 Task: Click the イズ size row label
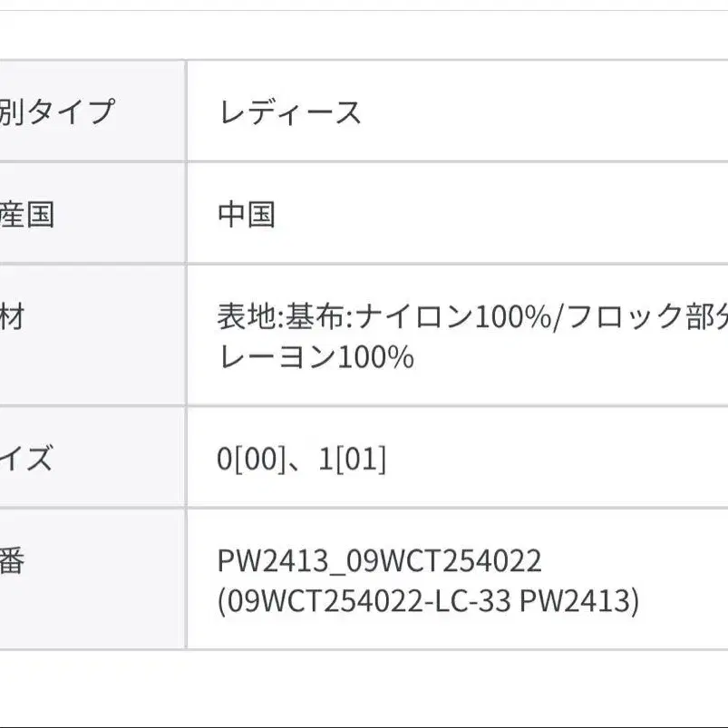(x=25, y=459)
